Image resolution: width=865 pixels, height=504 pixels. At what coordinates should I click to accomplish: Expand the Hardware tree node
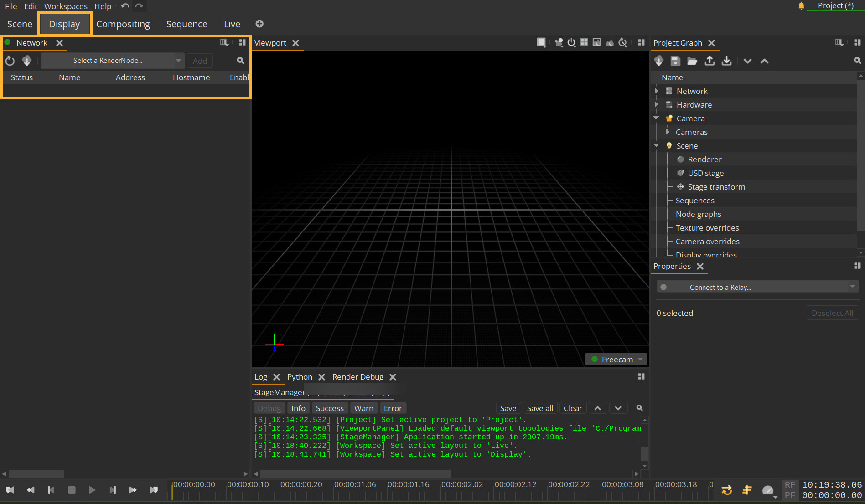click(x=656, y=104)
